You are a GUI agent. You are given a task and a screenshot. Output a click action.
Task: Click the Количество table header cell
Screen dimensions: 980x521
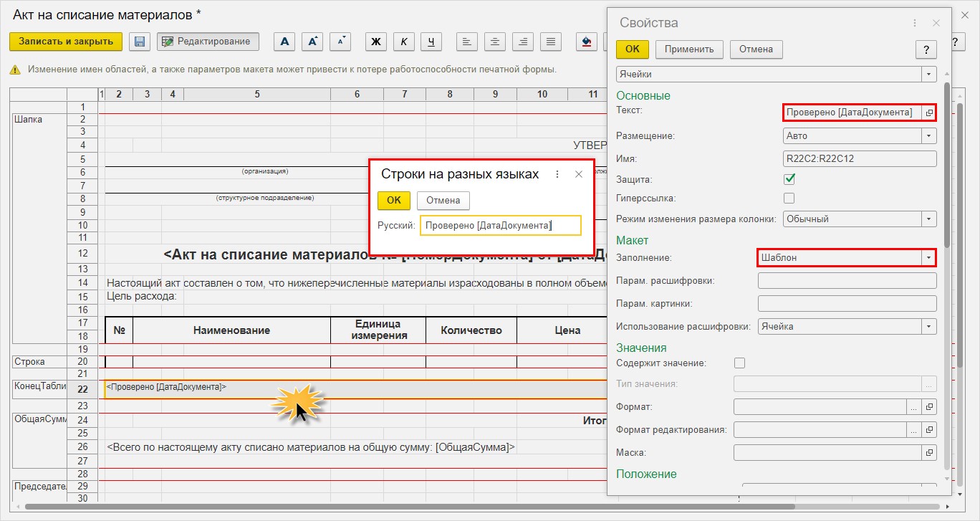coord(471,330)
